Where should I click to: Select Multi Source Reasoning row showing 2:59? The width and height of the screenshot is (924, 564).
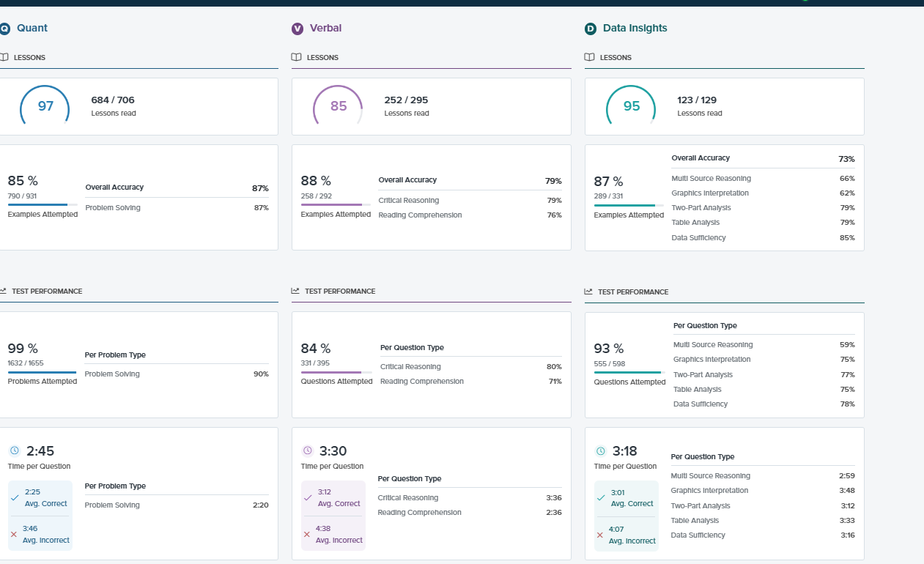coord(762,476)
